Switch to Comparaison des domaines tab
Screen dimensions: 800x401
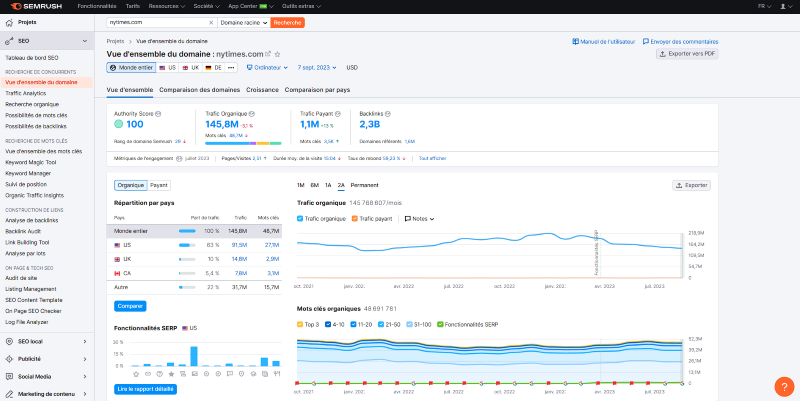(199, 90)
